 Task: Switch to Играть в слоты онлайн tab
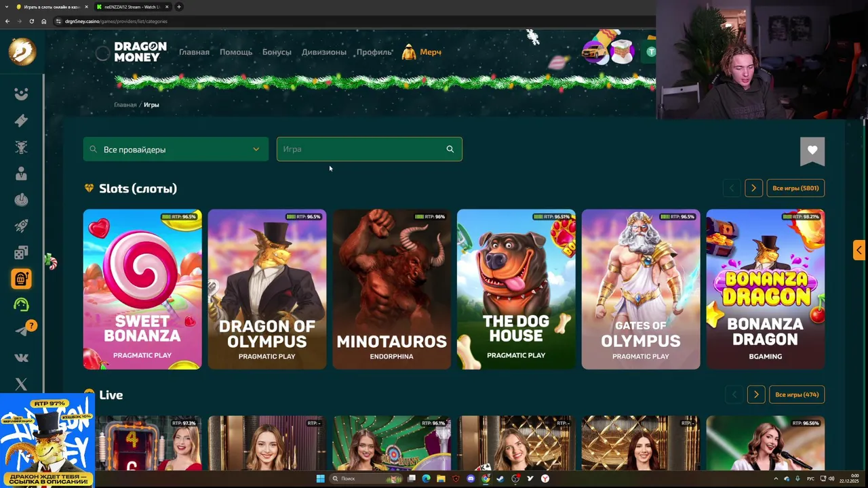coord(52,7)
